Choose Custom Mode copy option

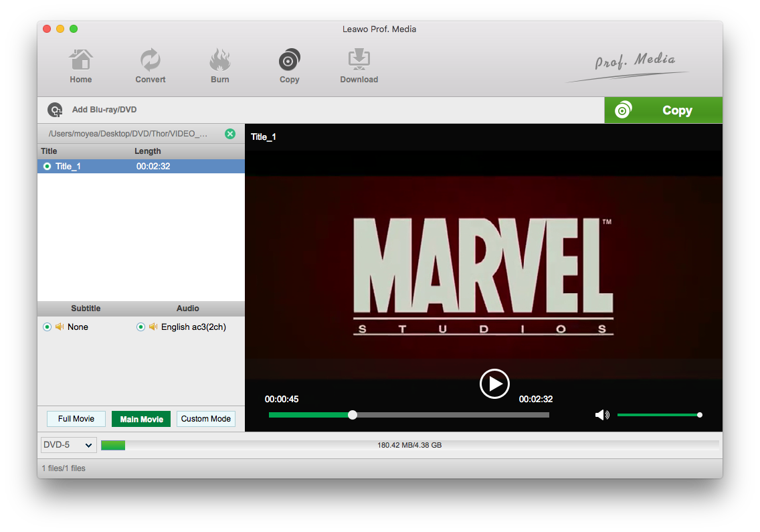point(206,419)
